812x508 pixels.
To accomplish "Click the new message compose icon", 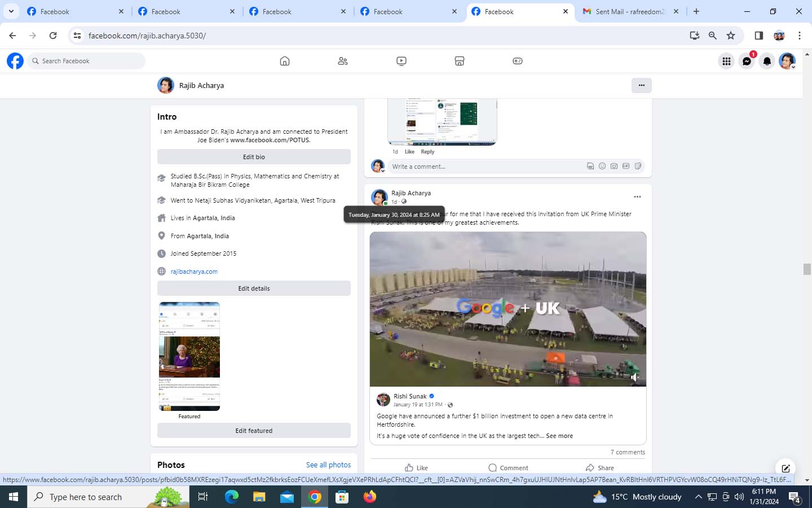I will point(785,468).
